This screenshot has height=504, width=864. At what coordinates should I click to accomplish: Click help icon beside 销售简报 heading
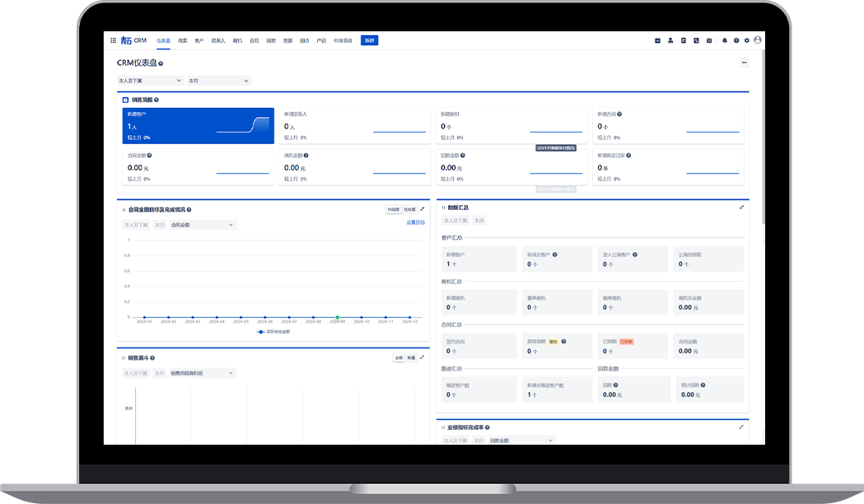coord(156,100)
